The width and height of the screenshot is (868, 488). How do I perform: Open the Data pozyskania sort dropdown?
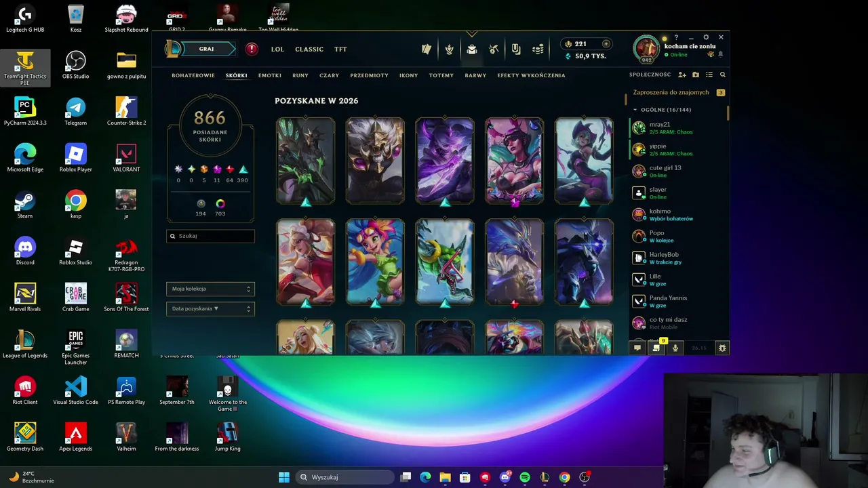[x=210, y=308]
